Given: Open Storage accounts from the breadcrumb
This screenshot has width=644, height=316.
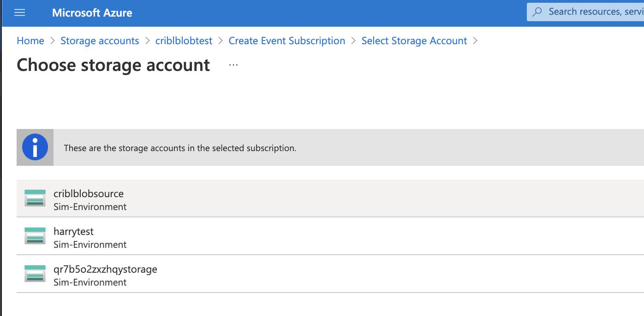Looking at the screenshot, I should tap(100, 41).
